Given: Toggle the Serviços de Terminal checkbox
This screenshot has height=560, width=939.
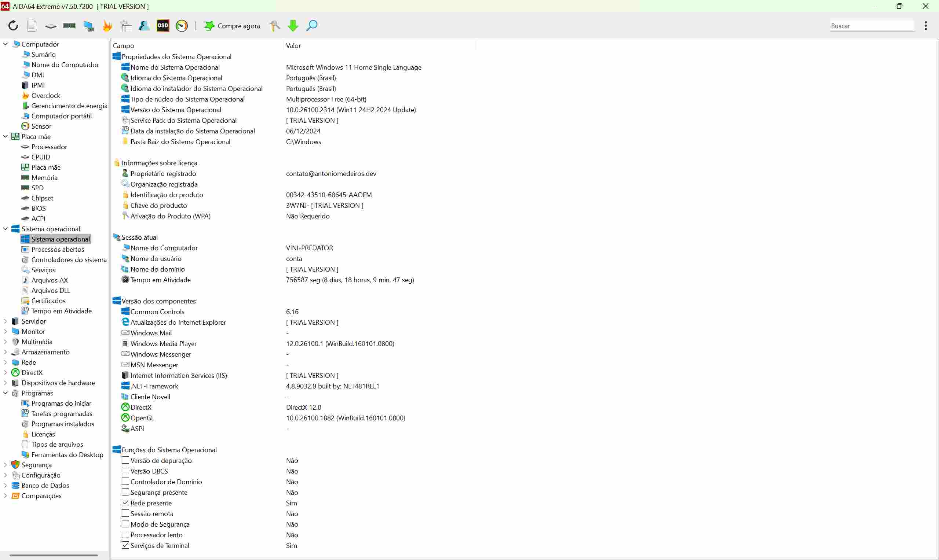Looking at the screenshot, I should pyautogui.click(x=125, y=545).
